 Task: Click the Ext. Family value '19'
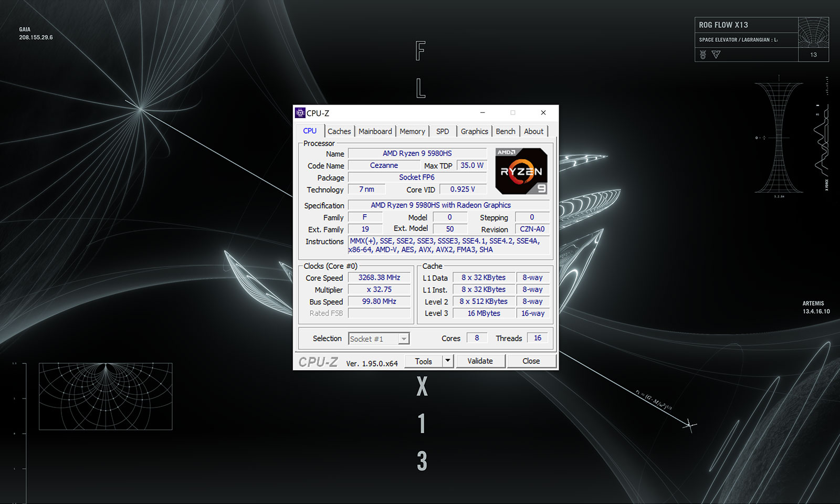pyautogui.click(x=365, y=229)
